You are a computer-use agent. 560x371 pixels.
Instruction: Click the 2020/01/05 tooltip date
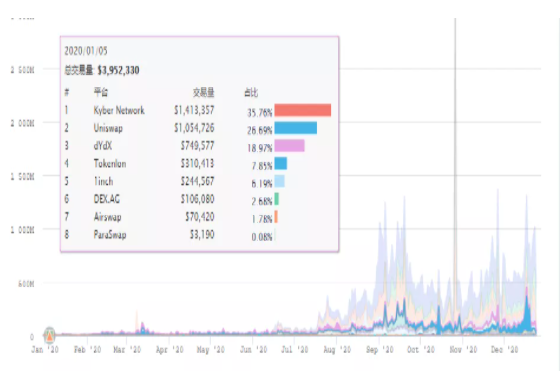tap(86, 51)
